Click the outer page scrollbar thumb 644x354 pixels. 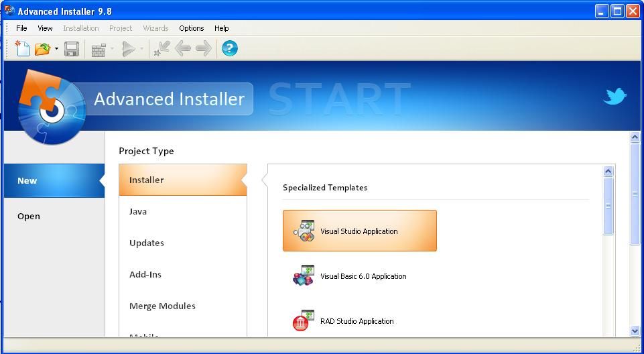635,194
